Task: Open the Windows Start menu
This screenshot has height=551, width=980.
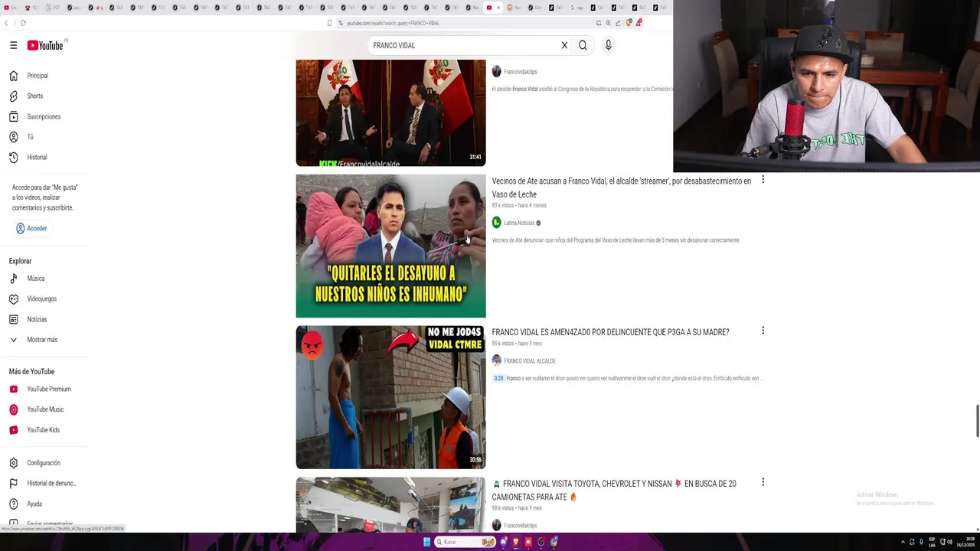Action: (x=426, y=542)
